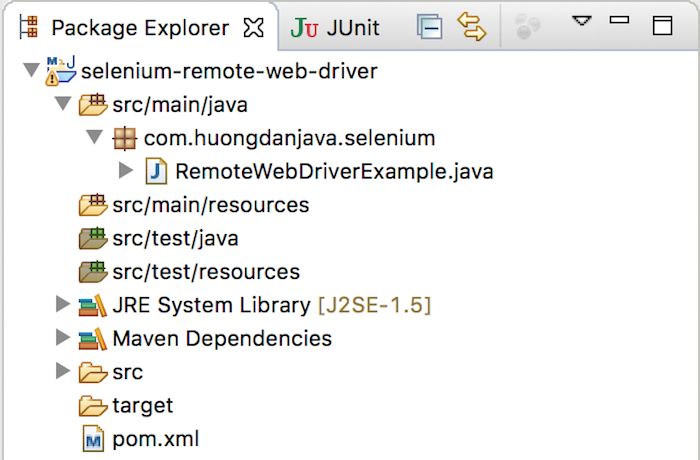Expand the Maven Dependencies node
The height and width of the screenshot is (460, 700).
tap(63, 337)
